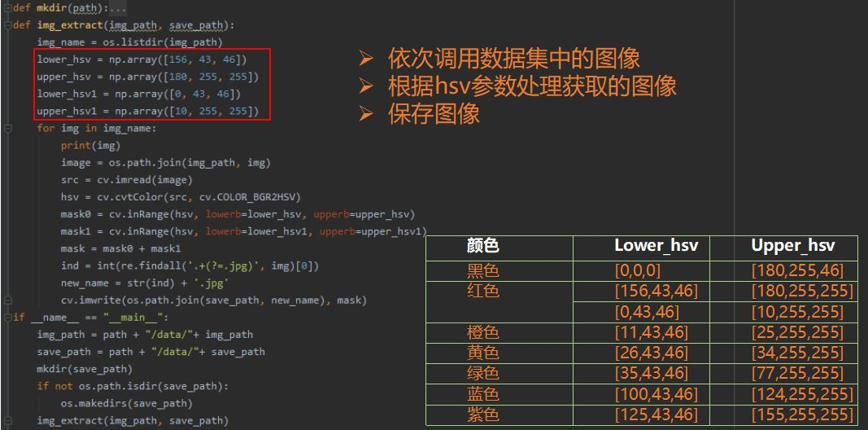Collapse the img_extract function fold marker
The width and height of the screenshot is (868, 430).
pos(7,25)
